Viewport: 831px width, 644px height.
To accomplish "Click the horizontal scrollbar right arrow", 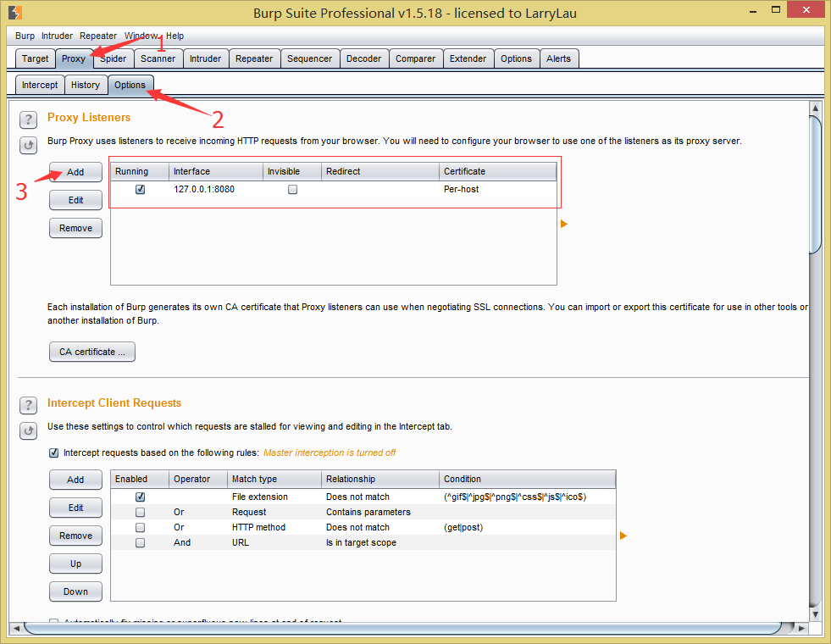I will pyautogui.click(x=802, y=628).
